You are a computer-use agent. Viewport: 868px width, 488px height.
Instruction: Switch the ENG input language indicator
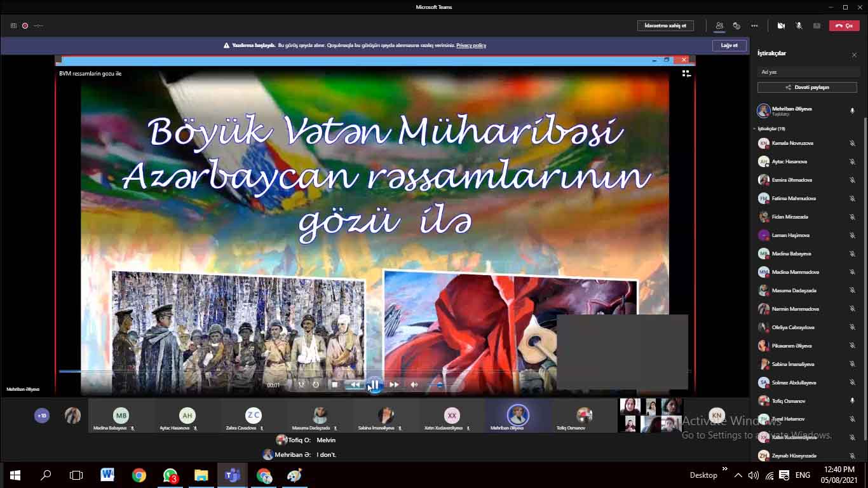point(803,475)
